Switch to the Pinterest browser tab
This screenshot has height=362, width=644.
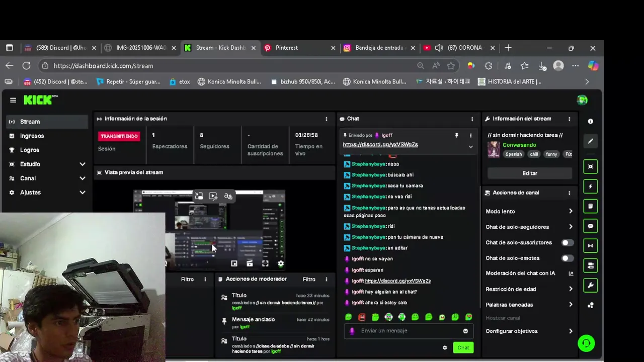299,48
